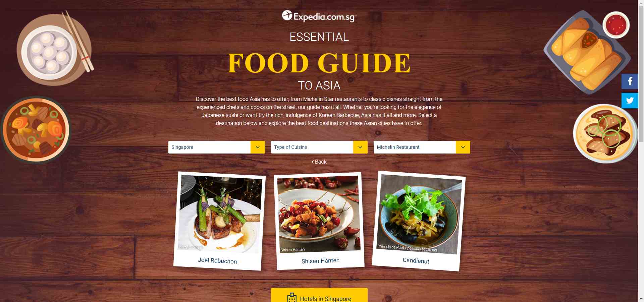Screen dimensions: 644x302
Task: Select the Joël Robuchon restaurant card
Action: click(x=219, y=221)
